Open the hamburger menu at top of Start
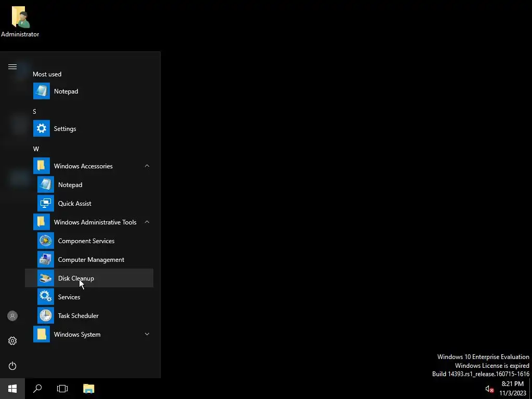Image resolution: width=532 pixels, height=399 pixels. tap(12, 66)
